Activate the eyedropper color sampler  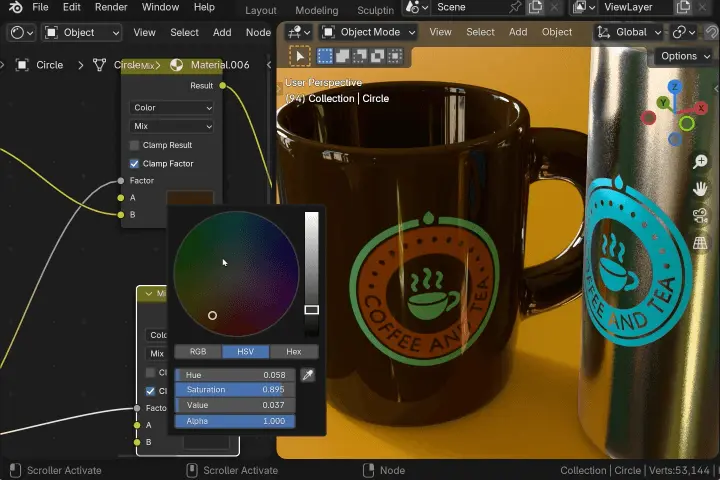pyautogui.click(x=308, y=375)
